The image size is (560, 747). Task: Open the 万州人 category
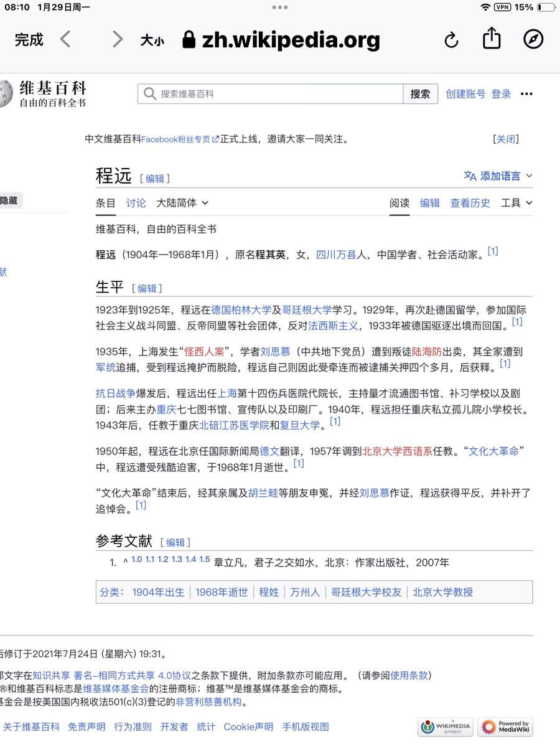(x=305, y=592)
